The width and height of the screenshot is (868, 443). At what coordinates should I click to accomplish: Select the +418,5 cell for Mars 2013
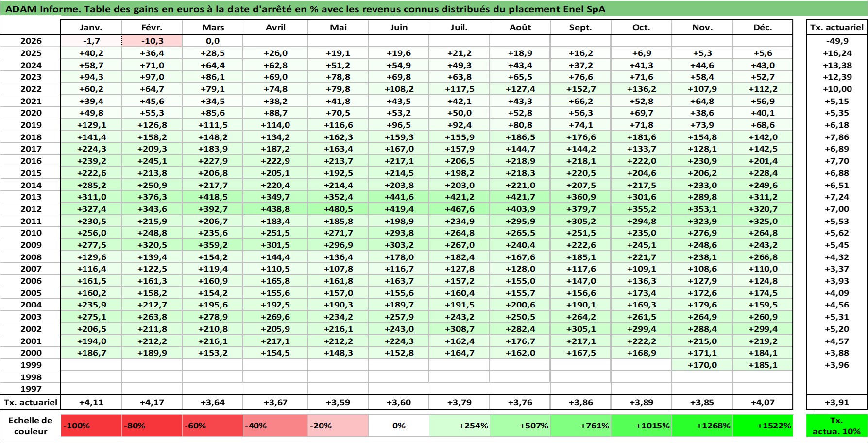pyautogui.click(x=212, y=197)
